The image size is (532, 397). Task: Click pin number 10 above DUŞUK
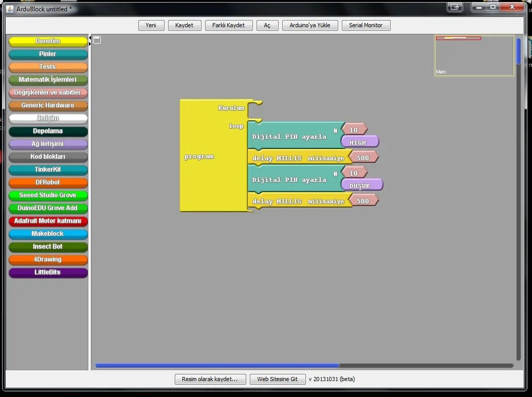(354, 173)
